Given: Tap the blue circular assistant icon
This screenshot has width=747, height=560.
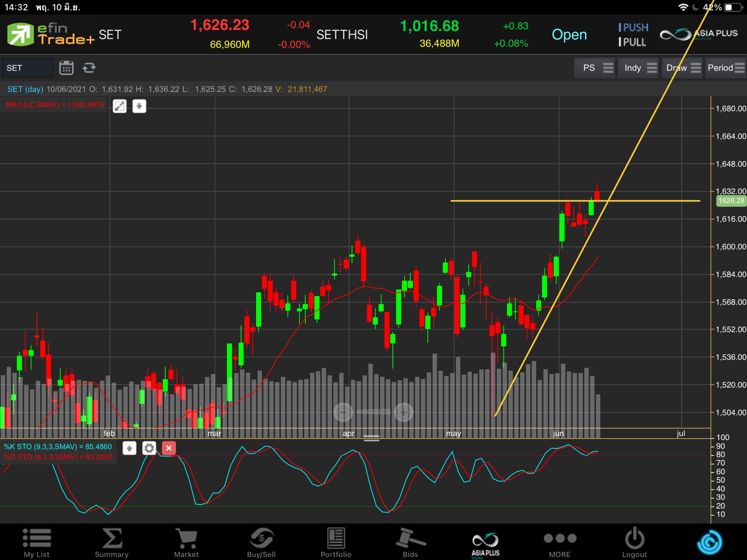Looking at the screenshot, I should pos(710,542).
